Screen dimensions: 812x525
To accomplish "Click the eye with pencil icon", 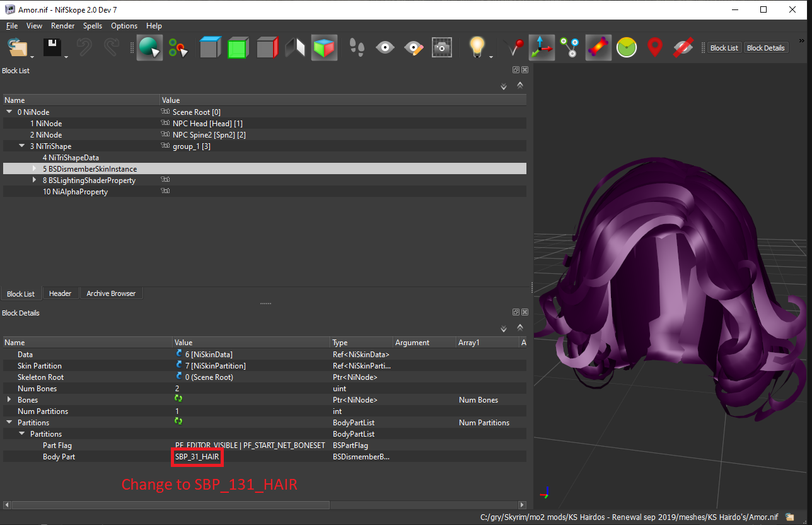I will (x=414, y=48).
